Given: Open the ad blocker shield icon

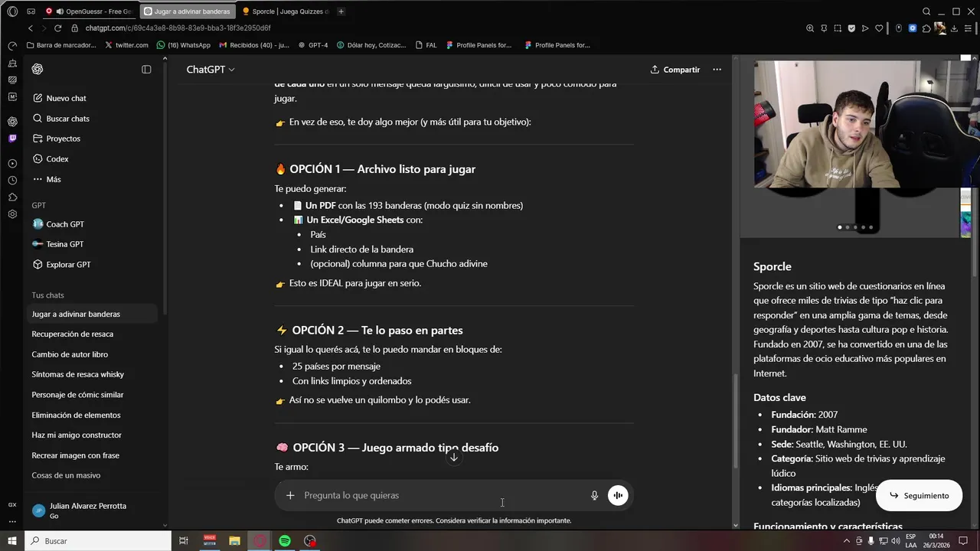Looking at the screenshot, I should pyautogui.click(x=851, y=28).
